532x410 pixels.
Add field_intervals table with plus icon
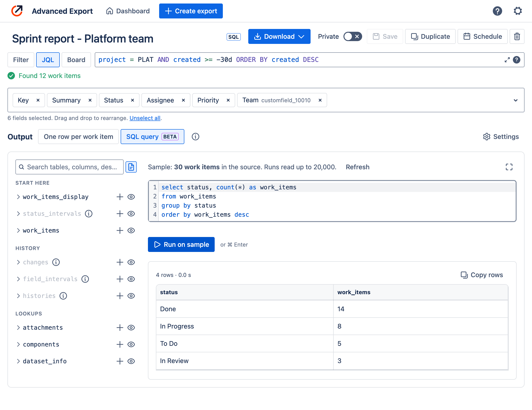[120, 279]
